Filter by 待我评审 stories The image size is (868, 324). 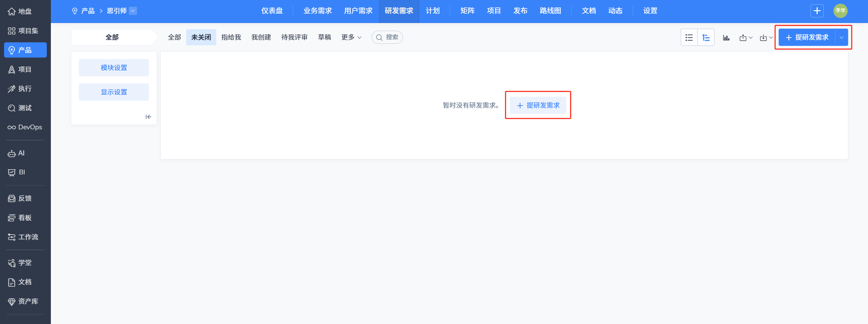(x=294, y=37)
